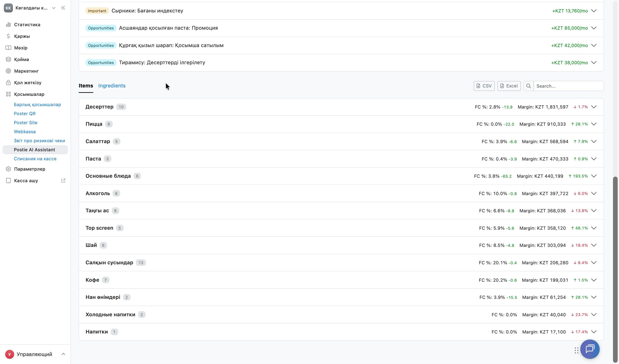
Task: Click the Касса ашу external link icon
Action: coord(63,180)
